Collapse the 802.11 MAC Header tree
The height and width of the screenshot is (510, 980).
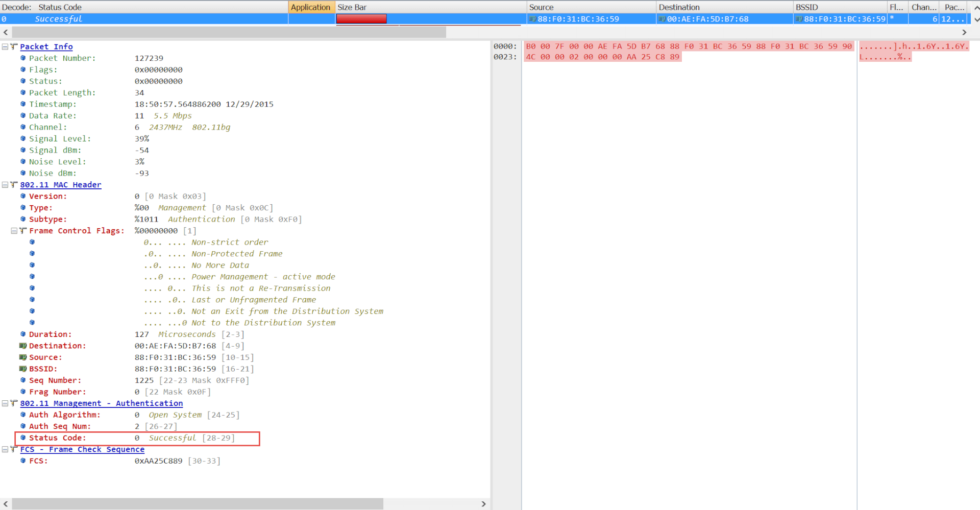tap(5, 185)
